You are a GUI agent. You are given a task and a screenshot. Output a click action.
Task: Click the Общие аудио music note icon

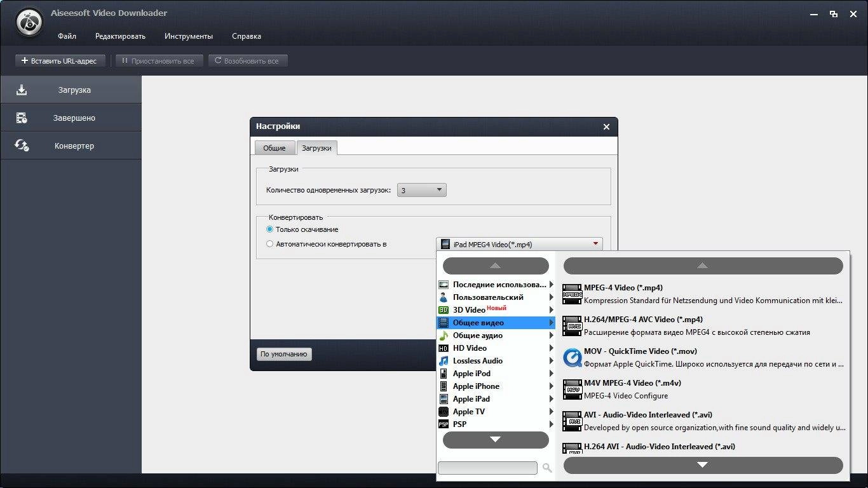pos(444,335)
